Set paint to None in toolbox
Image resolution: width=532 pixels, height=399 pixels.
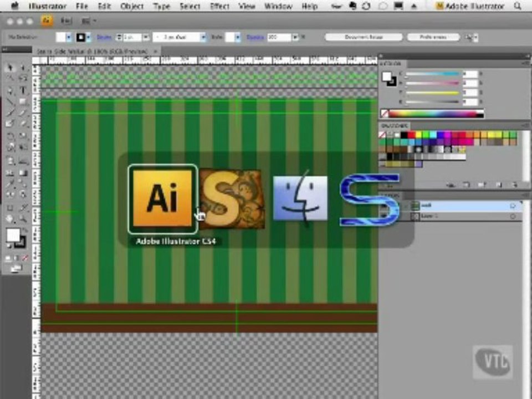(25, 258)
